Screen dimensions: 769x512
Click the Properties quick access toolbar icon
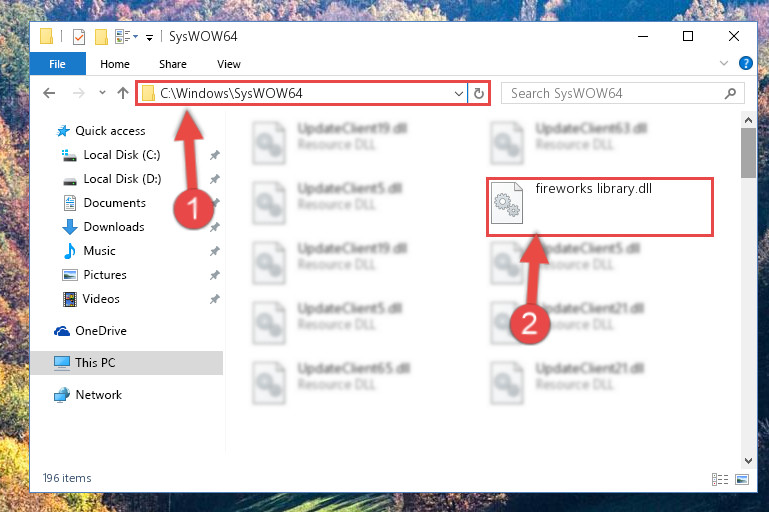pyautogui.click(x=78, y=36)
